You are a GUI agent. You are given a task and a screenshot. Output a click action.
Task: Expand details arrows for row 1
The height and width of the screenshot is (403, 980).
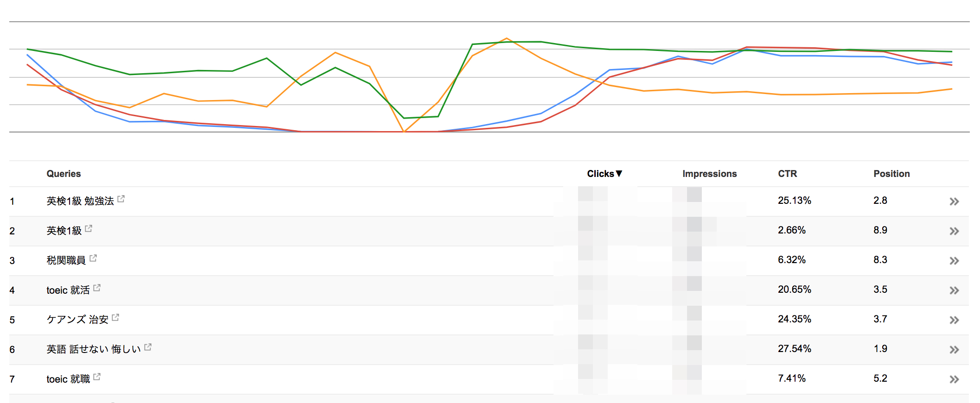(x=954, y=201)
